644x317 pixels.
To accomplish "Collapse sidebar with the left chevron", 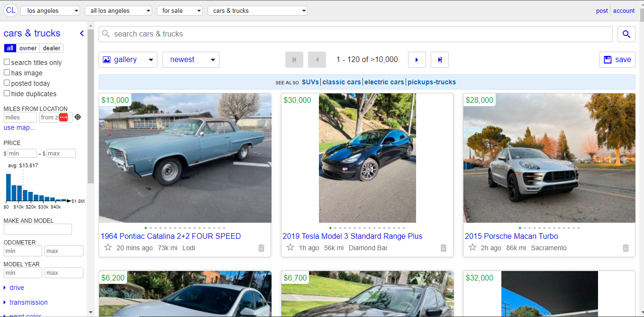I will (82, 33).
